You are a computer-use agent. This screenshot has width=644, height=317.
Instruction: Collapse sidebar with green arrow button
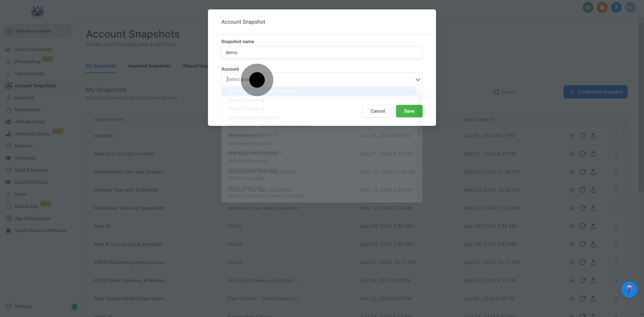[x=74, y=307]
